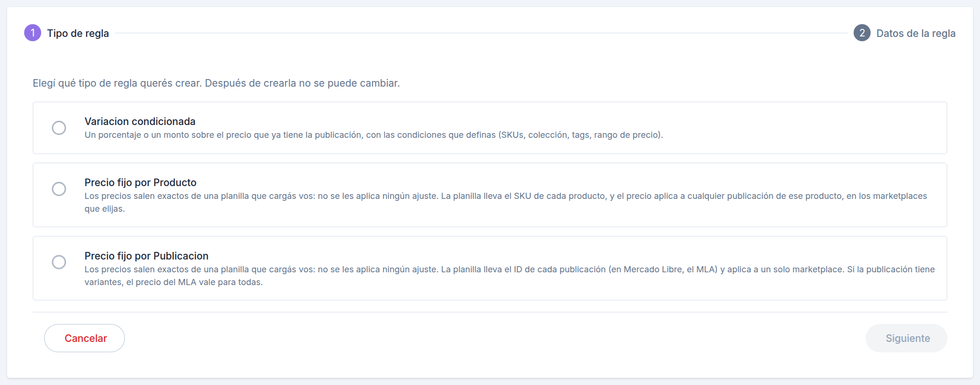The image size is (980, 385).
Task: Click the stepper line between both steps
Action: click(x=481, y=33)
